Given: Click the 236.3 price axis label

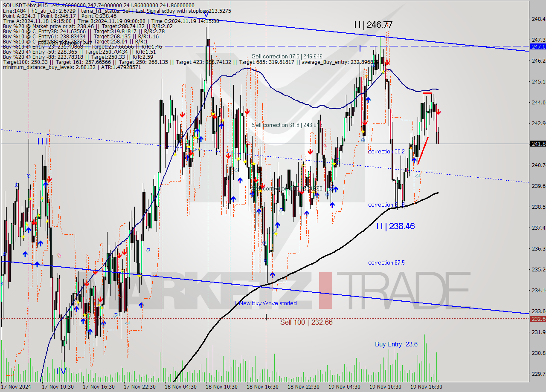Looking at the screenshot, I should point(538,248).
